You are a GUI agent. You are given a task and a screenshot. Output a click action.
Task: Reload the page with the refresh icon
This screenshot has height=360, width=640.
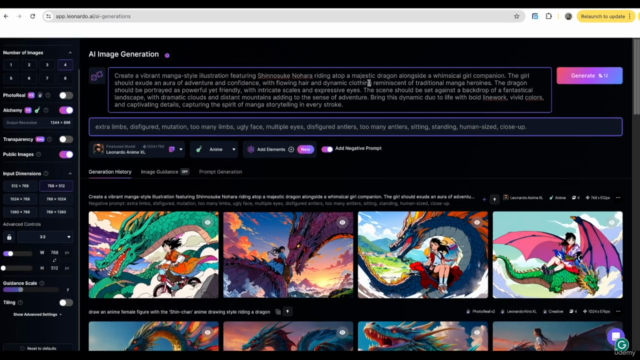[33, 16]
